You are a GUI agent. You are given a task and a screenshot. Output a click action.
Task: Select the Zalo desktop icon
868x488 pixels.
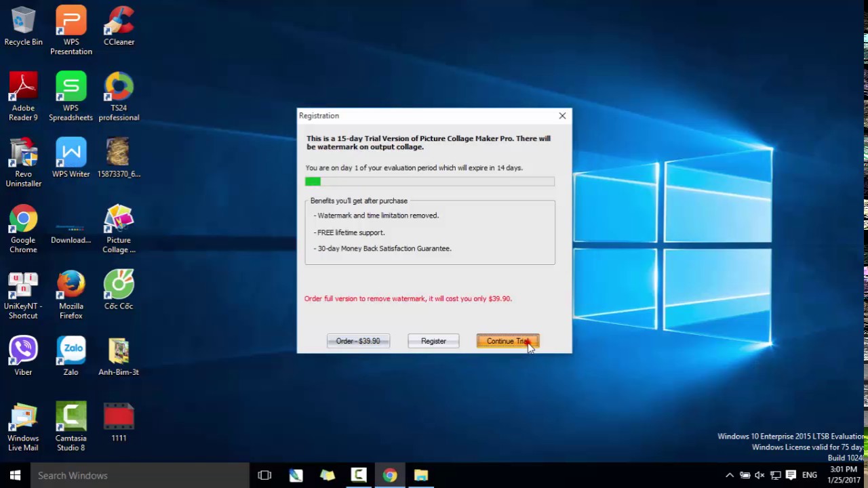[x=71, y=357]
